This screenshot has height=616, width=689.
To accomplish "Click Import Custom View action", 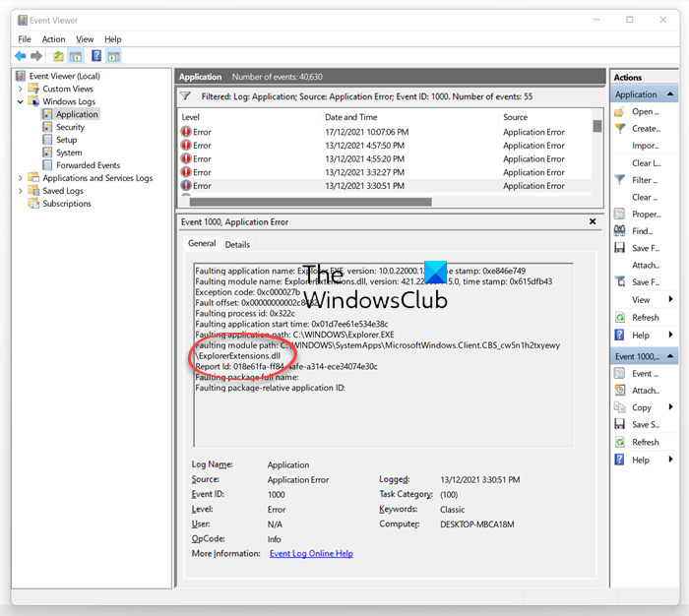I will (645, 146).
